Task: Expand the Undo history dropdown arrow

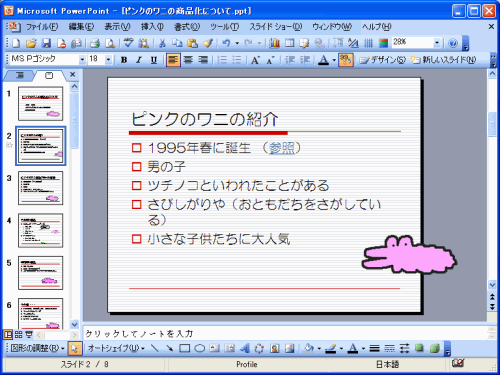Action: tap(237, 43)
